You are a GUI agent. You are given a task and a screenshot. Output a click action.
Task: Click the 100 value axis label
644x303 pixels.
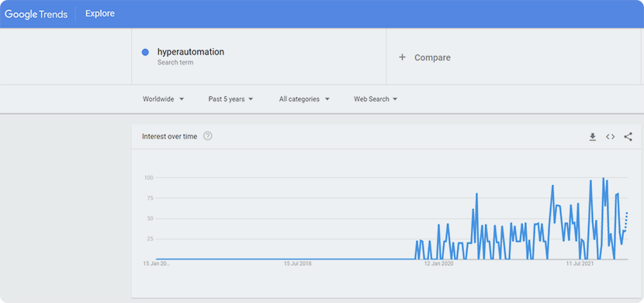(148, 178)
